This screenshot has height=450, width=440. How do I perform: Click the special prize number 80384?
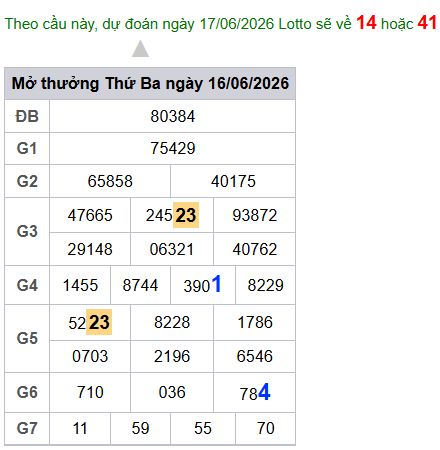click(x=172, y=116)
